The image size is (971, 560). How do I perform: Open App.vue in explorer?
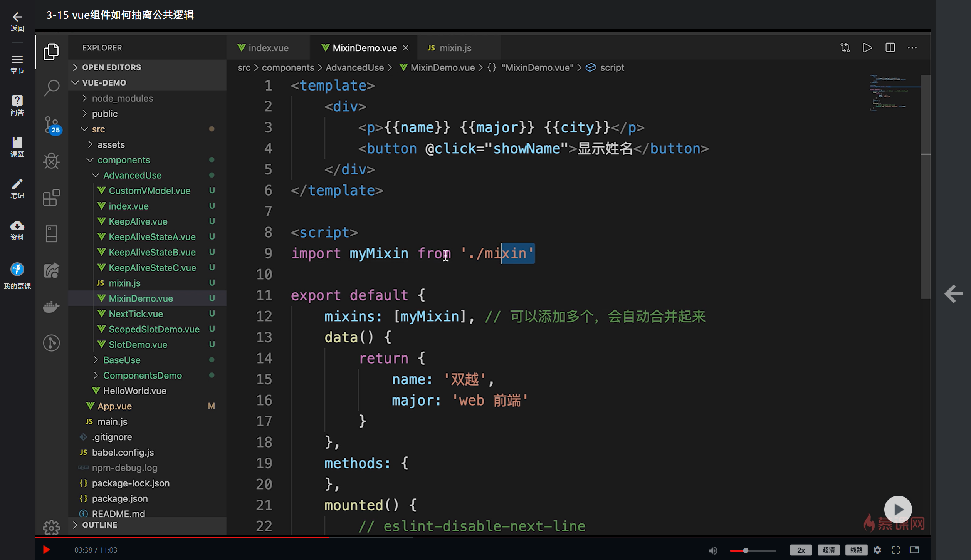point(147,406)
